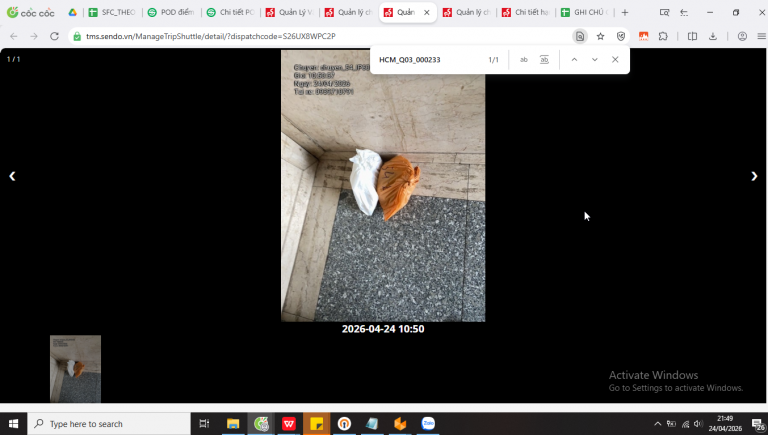Switch to the POD điểm tab

coord(171,12)
